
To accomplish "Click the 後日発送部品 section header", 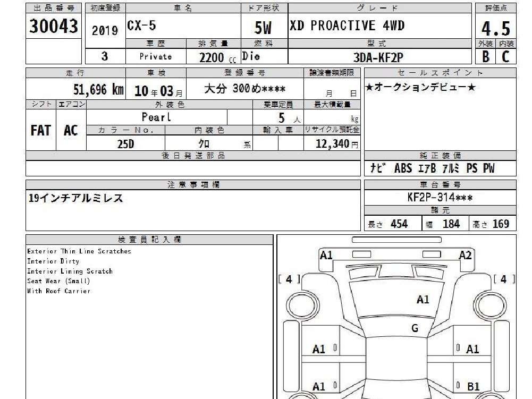I will click(x=193, y=155).
